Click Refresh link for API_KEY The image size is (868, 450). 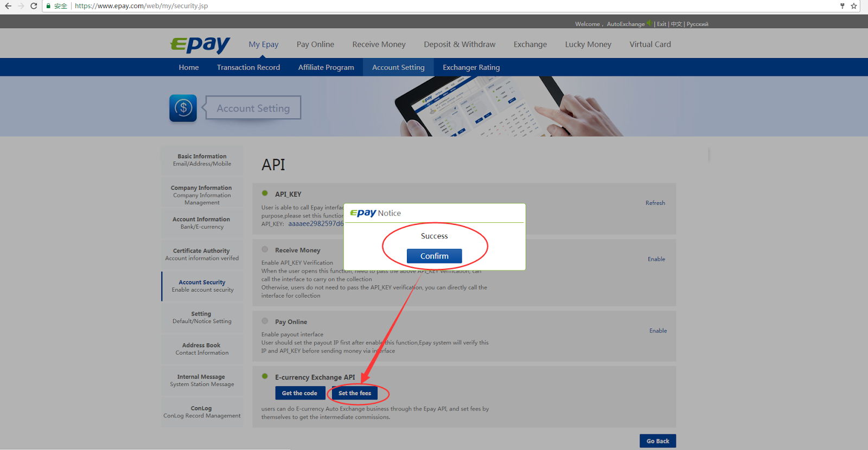pyautogui.click(x=655, y=203)
